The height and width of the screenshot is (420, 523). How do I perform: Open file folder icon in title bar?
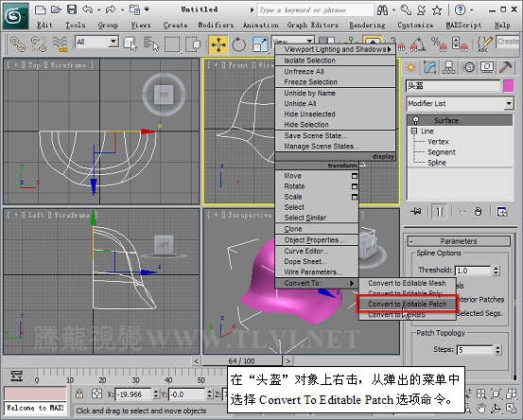click(x=56, y=9)
